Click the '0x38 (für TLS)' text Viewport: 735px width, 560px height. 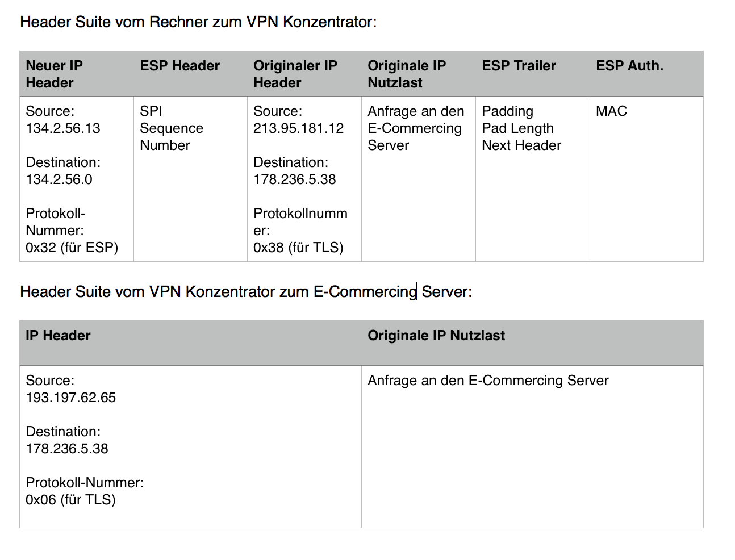[x=298, y=248]
